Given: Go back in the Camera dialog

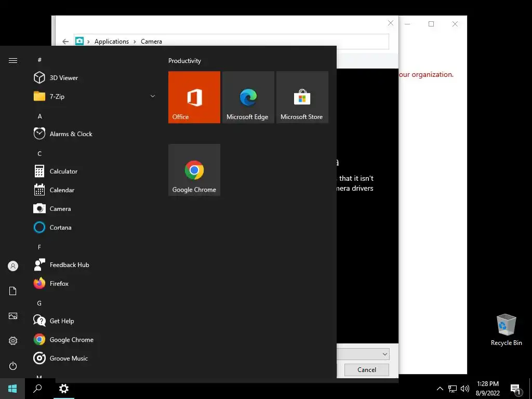Looking at the screenshot, I should pos(65,42).
